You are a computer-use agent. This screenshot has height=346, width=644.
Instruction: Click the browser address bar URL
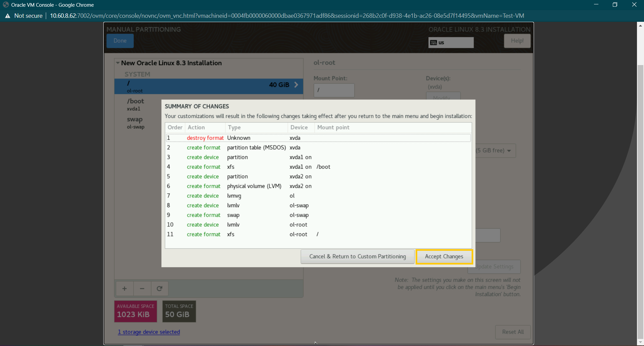[287, 16]
